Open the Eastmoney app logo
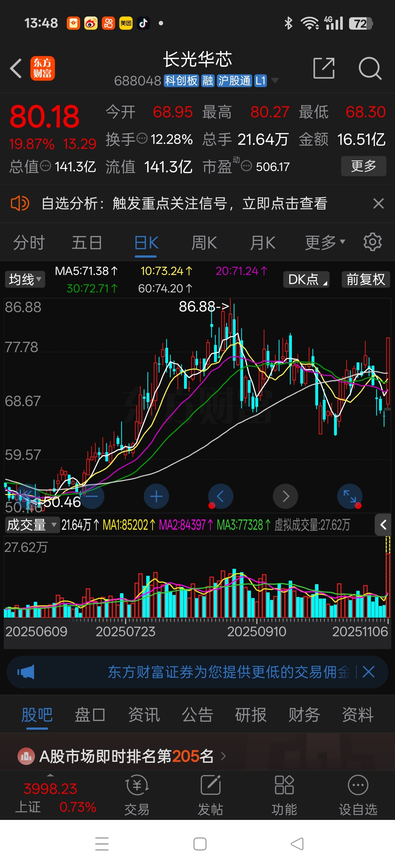 coord(42,68)
